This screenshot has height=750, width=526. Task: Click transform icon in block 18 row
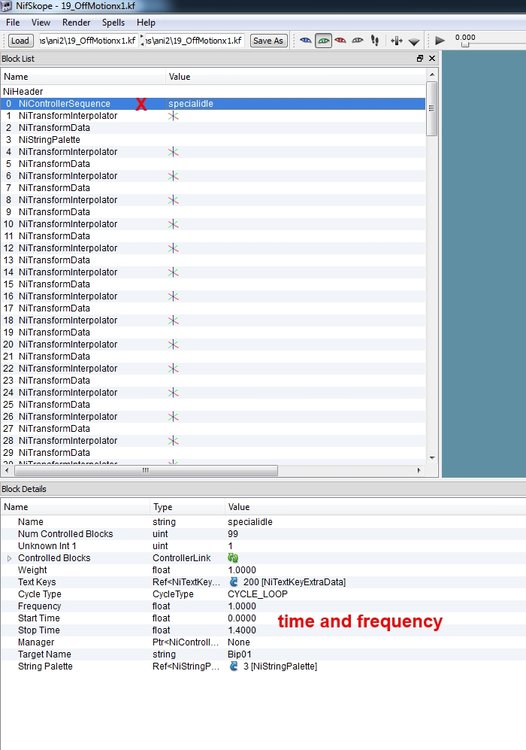coord(173,320)
